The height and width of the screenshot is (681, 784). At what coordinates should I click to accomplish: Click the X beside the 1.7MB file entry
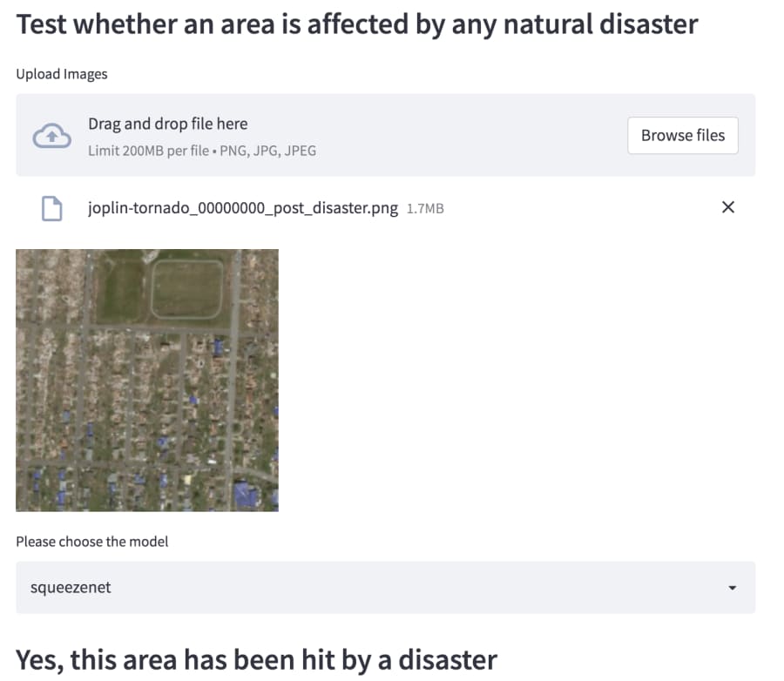(728, 207)
